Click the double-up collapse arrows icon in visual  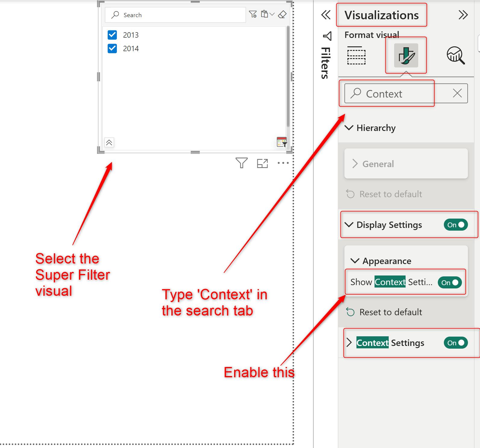109,142
